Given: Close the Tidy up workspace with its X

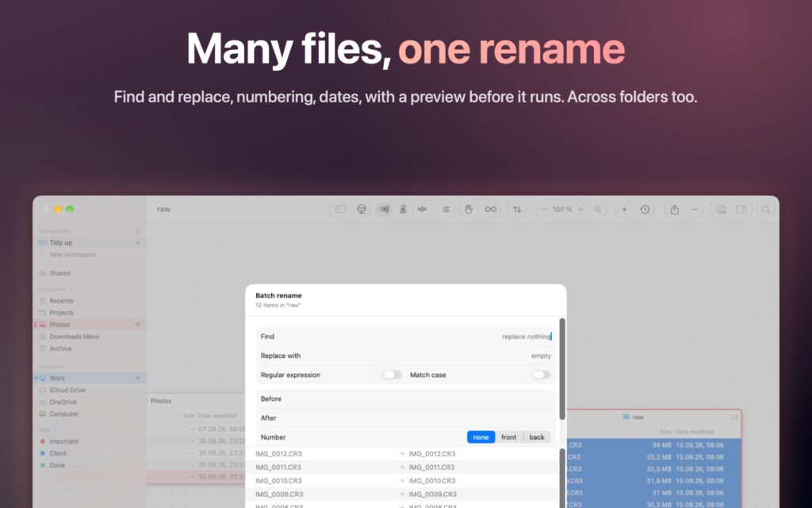Looking at the screenshot, I should click(x=138, y=243).
